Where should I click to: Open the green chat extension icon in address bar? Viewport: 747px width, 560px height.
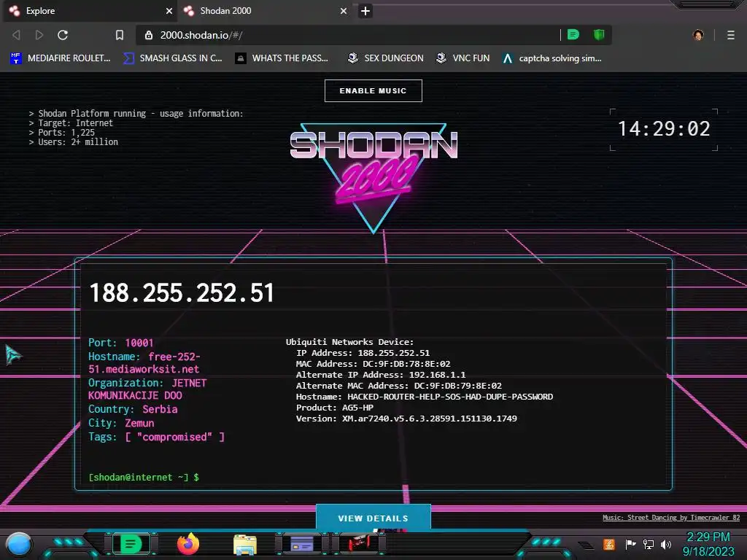coord(573,35)
